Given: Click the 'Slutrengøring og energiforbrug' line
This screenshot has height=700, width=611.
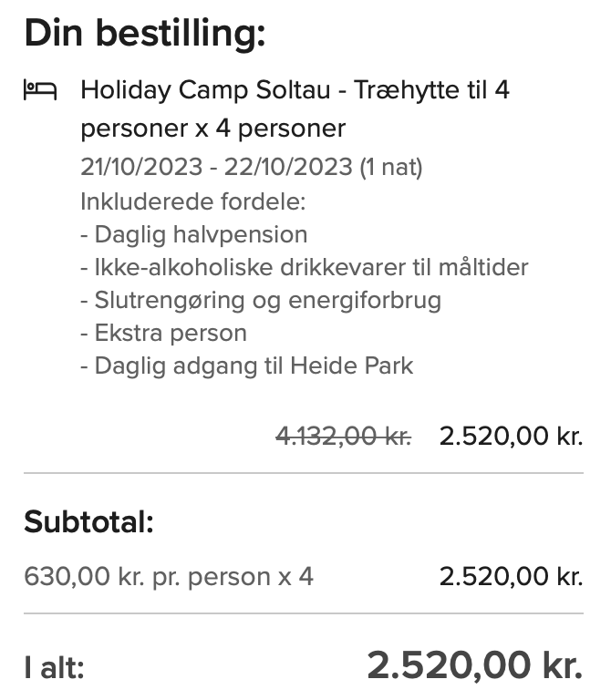Looking at the screenshot, I should (261, 301).
